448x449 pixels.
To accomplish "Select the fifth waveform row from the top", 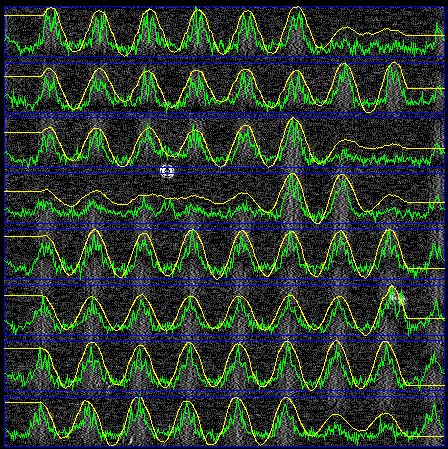I will (x=224, y=254).
